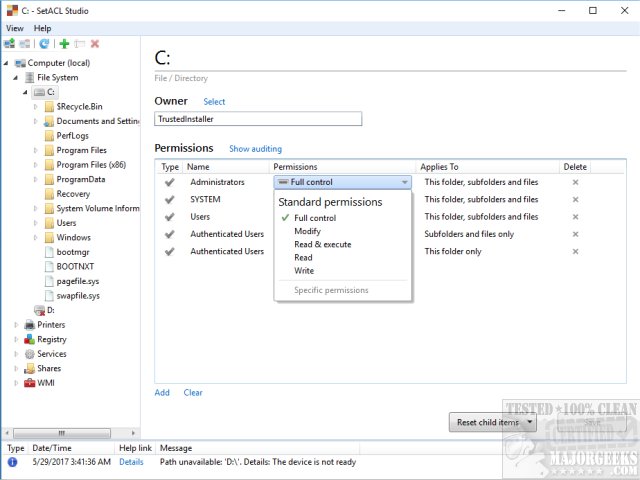
Task: Open the Reset child items dropdown arrow
Action: [x=530, y=422]
